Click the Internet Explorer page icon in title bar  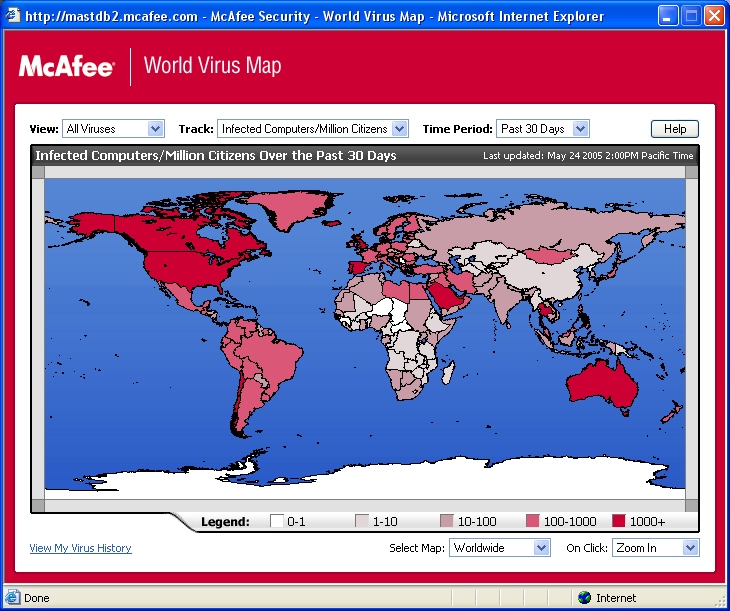tap(13, 16)
